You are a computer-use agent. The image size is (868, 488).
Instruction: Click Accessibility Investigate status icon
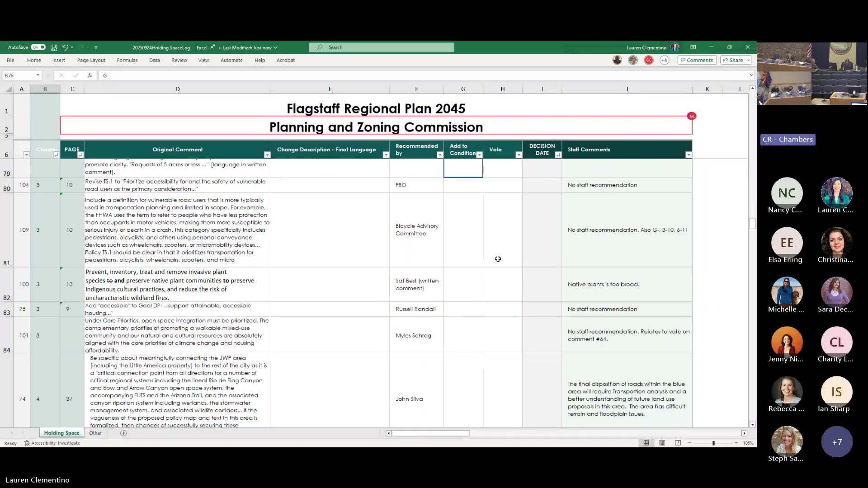[x=52, y=443]
